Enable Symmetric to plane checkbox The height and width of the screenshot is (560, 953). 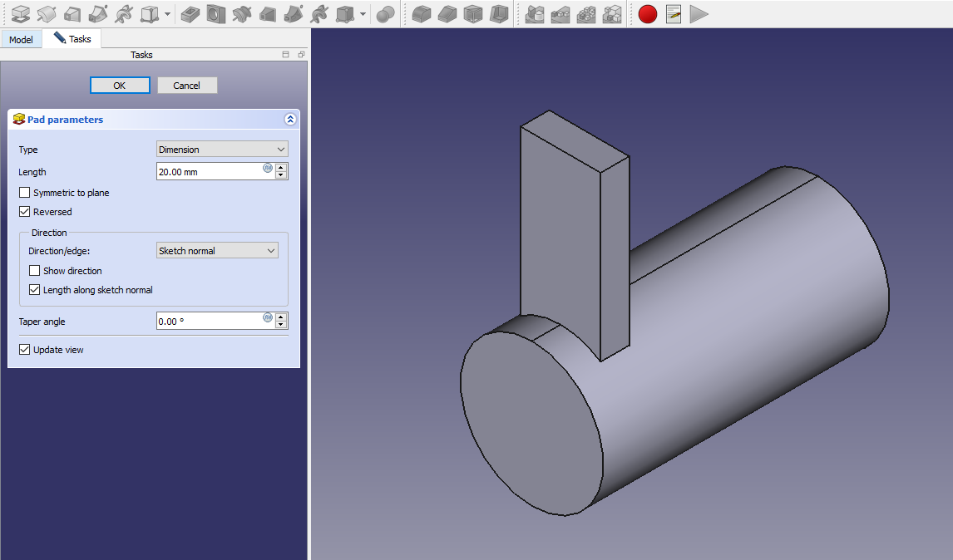point(25,193)
